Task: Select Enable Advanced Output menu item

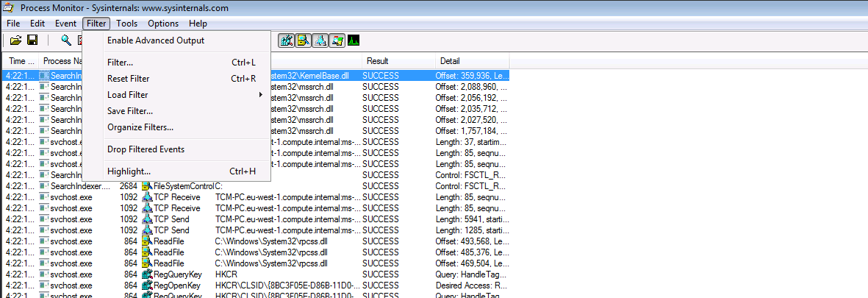Action: [156, 40]
